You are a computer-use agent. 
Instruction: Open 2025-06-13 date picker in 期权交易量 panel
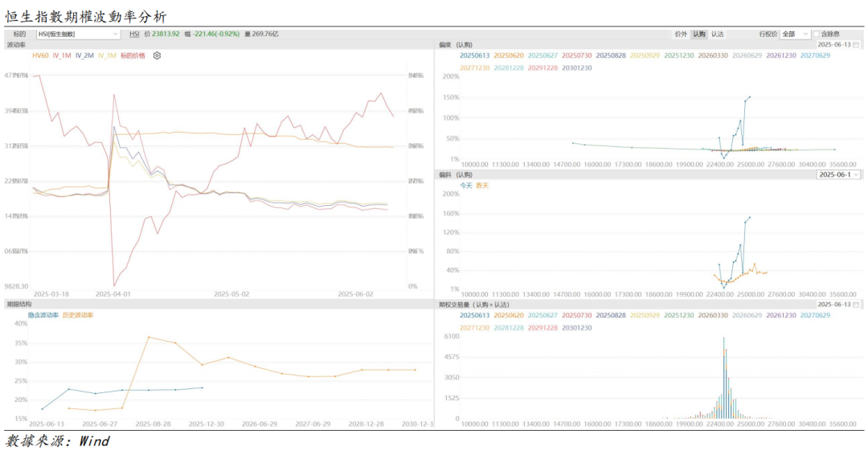838,305
